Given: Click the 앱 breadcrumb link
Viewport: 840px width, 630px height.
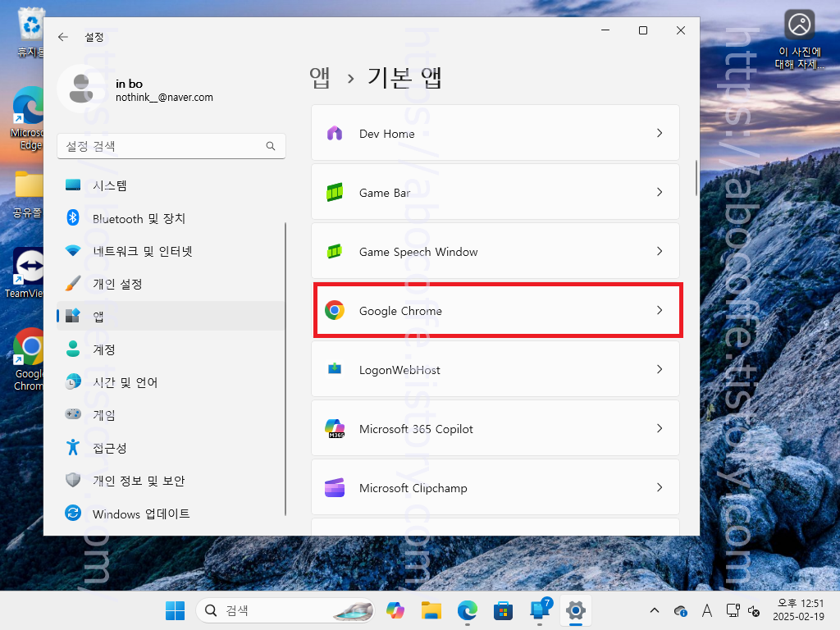Looking at the screenshot, I should (x=320, y=78).
